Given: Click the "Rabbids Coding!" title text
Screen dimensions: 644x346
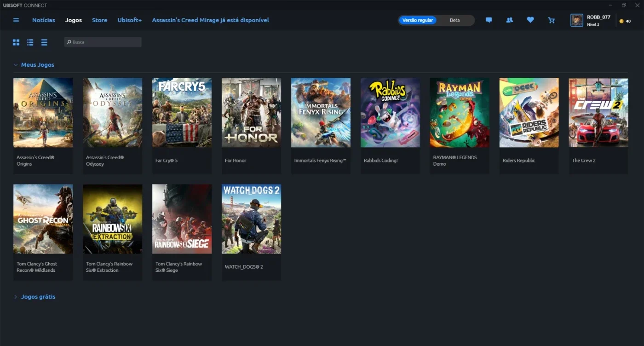Looking at the screenshot, I should (381, 161).
